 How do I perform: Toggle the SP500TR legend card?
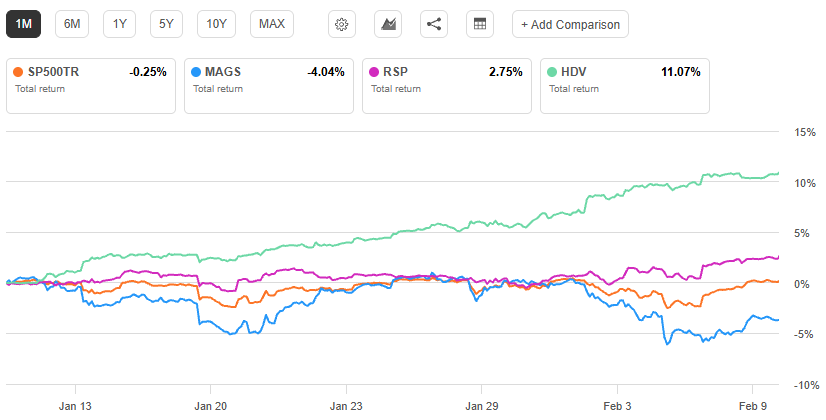click(x=89, y=80)
